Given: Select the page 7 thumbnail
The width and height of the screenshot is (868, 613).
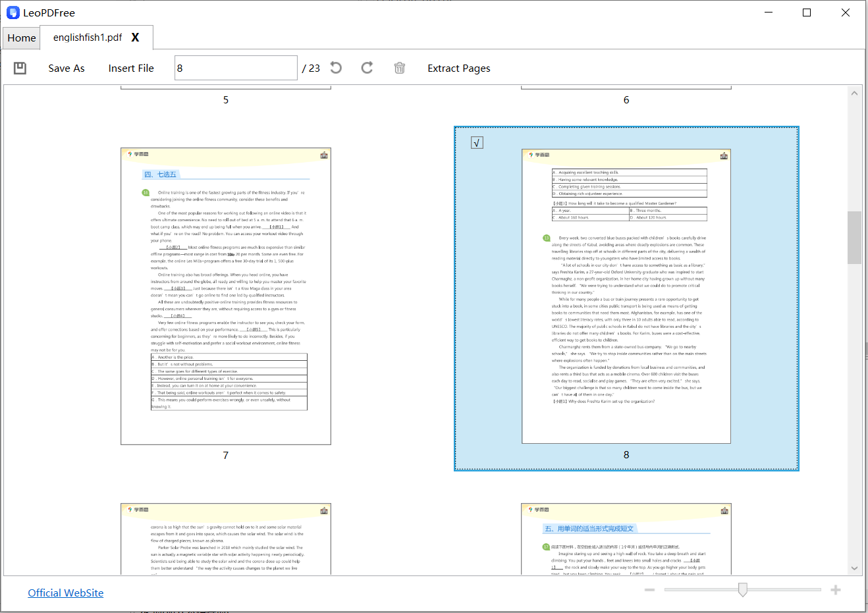Looking at the screenshot, I should 226,296.
